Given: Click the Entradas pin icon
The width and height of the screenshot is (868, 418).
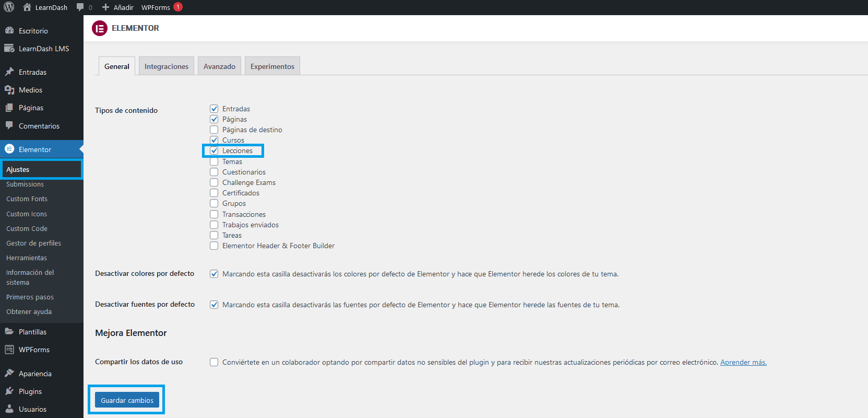Looking at the screenshot, I should (9, 72).
